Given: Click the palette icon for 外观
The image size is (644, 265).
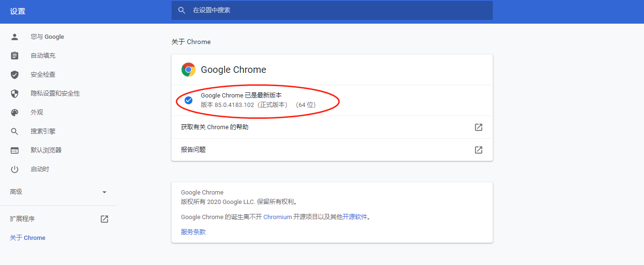Looking at the screenshot, I should [x=15, y=112].
